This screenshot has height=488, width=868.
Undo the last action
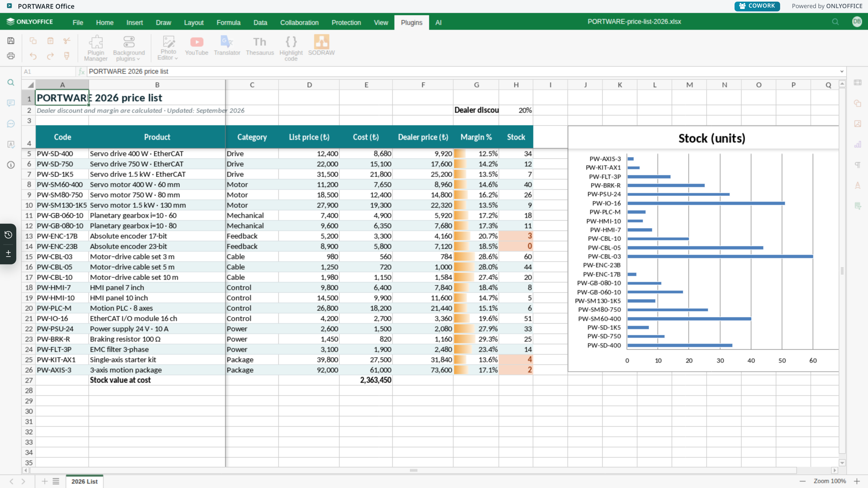33,56
